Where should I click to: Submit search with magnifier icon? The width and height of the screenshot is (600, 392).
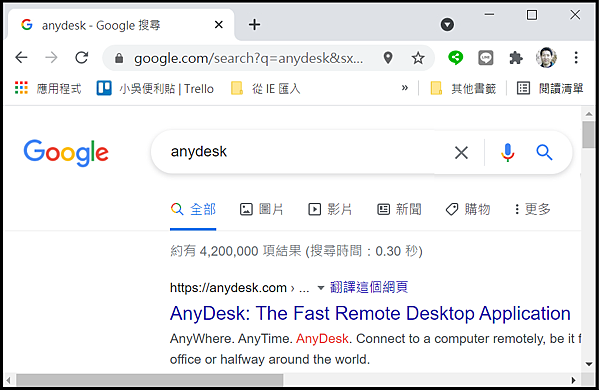pyautogui.click(x=544, y=152)
